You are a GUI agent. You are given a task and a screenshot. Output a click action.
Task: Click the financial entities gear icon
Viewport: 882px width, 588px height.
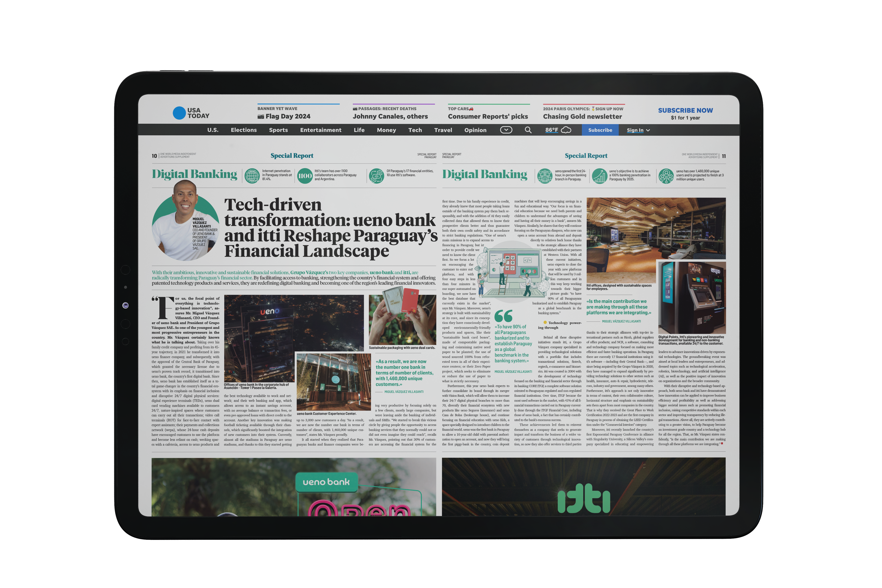pos(376,175)
